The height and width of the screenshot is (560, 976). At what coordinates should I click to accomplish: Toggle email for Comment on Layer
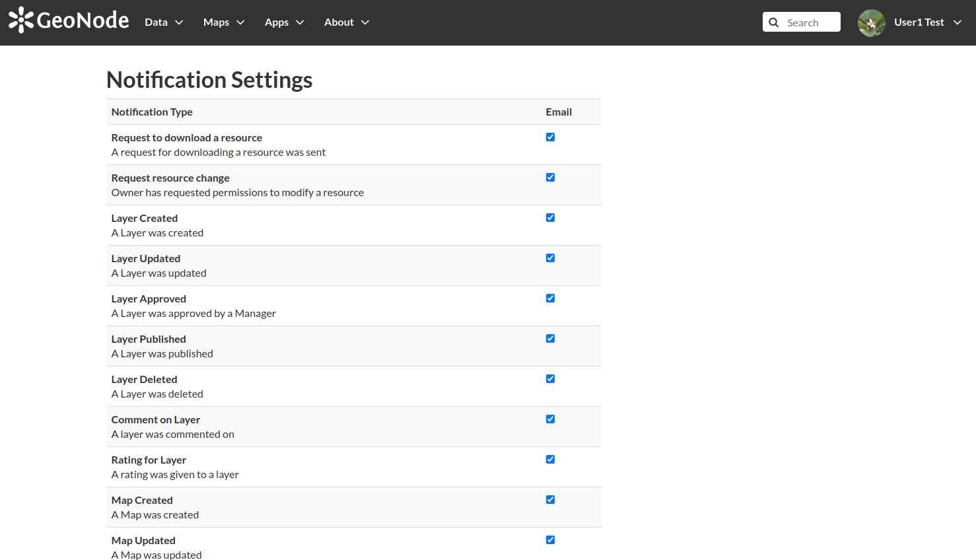pyautogui.click(x=550, y=419)
